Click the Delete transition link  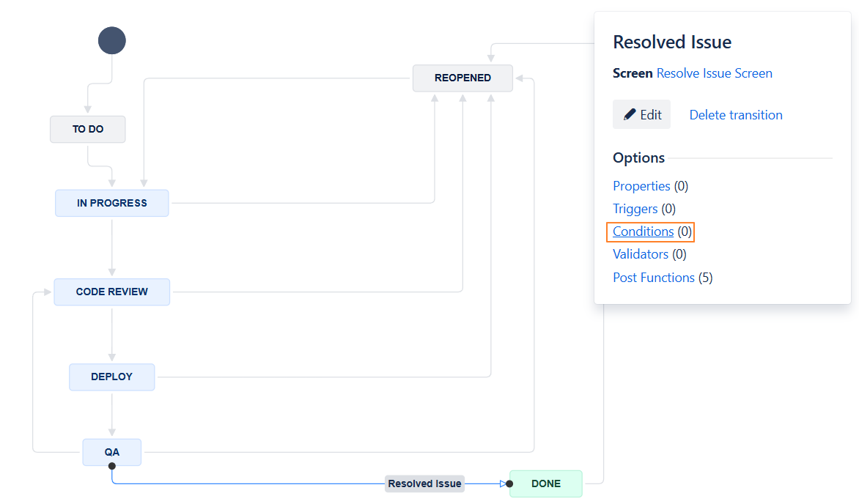(x=736, y=115)
